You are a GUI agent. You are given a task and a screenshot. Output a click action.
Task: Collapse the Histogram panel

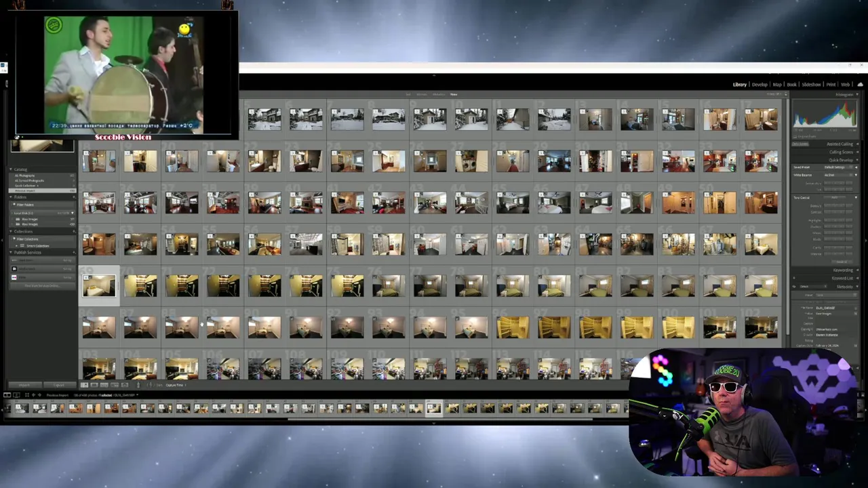coord(857,94)
